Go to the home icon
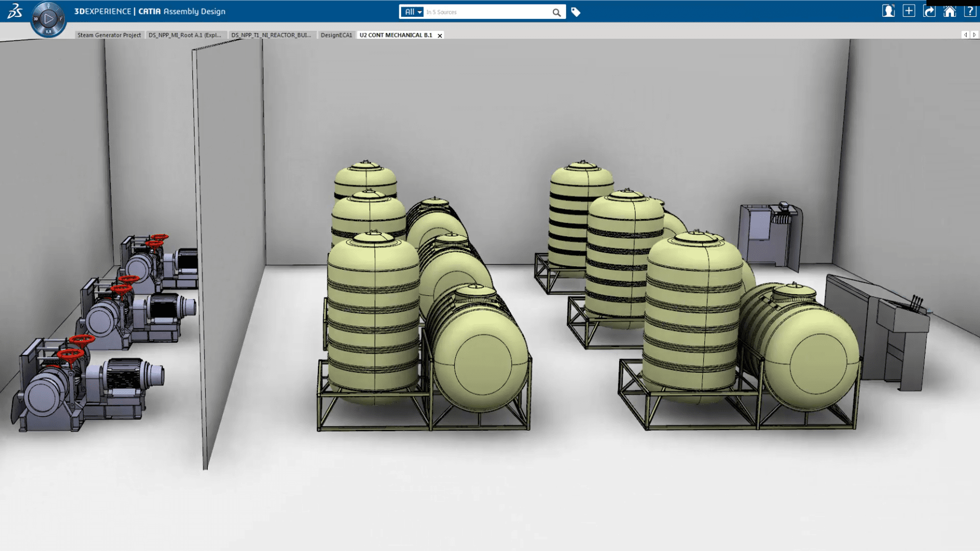This screenshot has width=980, height=551. [x=949, y=11]
